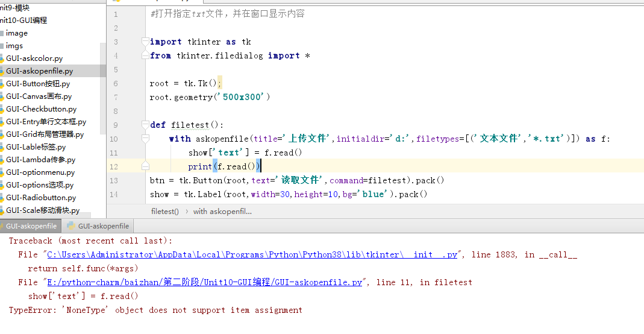The width and height of the screenshot is (644, 334).
Task: Click 'Traceback (most recent call last):' line
Action: point(90,241)
